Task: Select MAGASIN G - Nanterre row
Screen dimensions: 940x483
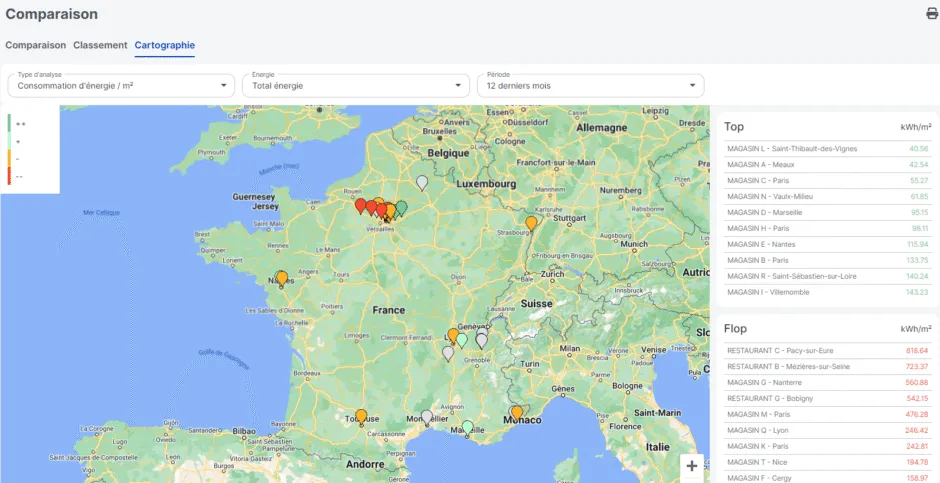Action: [x=827, y=382]
